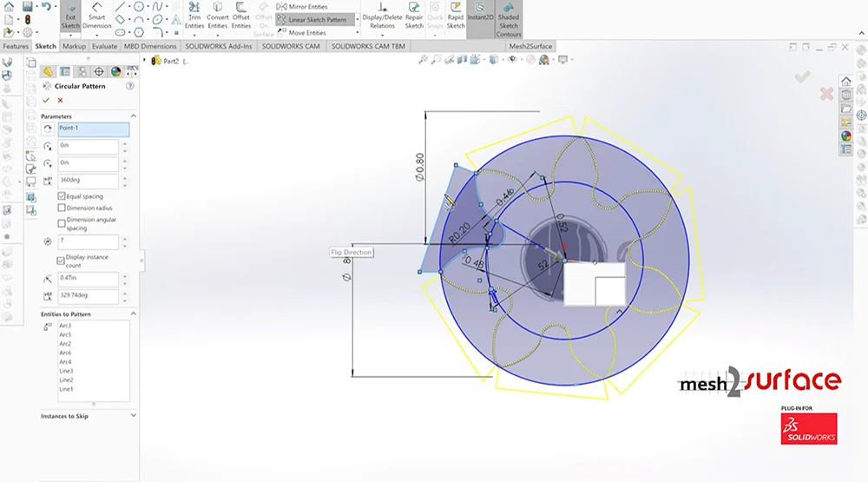Enable the Dimension radius checkbox
868x482 pixels.
click(61, 208)
